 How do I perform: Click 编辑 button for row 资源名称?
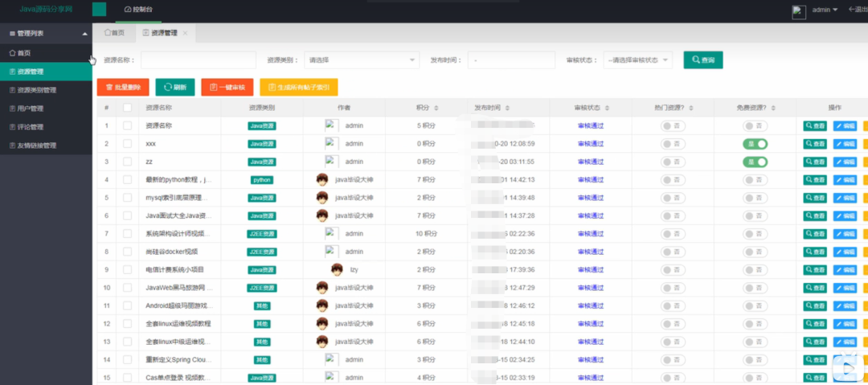[x=845, y=125]
